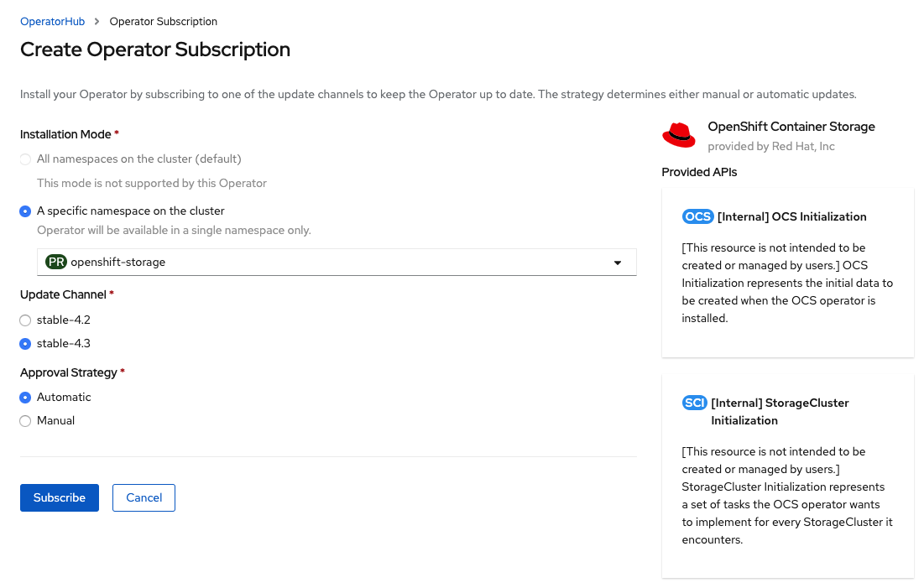Click the Red Hat fedora logo icon
Viewport: 924px width, 588px height.
point(679,135)
